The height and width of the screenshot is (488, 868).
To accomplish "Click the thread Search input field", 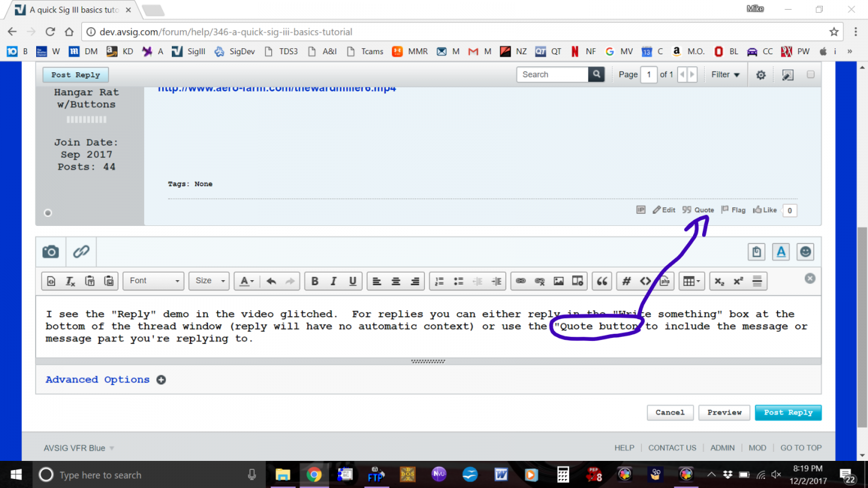I will pos(553,75).
